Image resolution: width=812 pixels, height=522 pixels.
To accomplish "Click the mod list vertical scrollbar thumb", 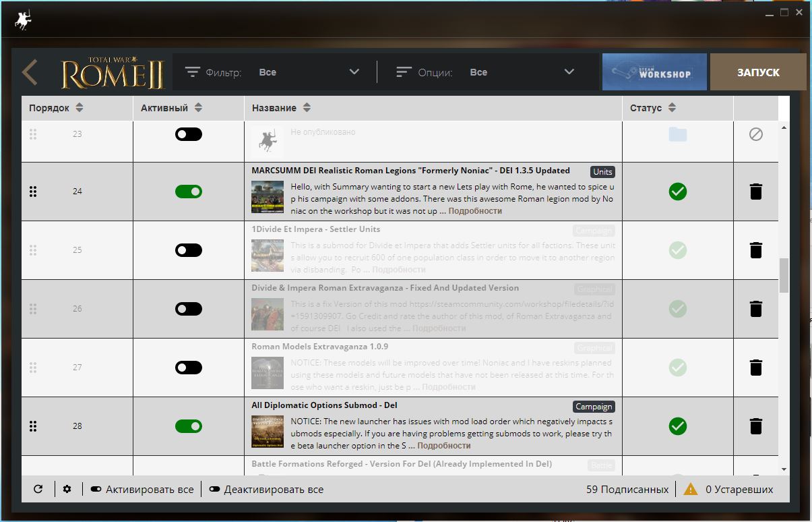I will coord(784,275).
